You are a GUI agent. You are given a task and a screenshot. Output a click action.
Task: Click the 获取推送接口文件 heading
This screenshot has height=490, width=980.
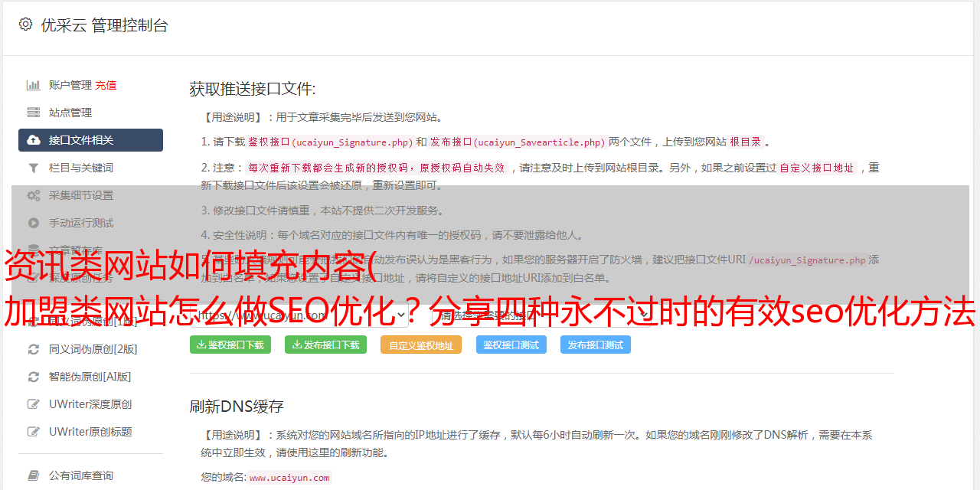pos(253,89)
